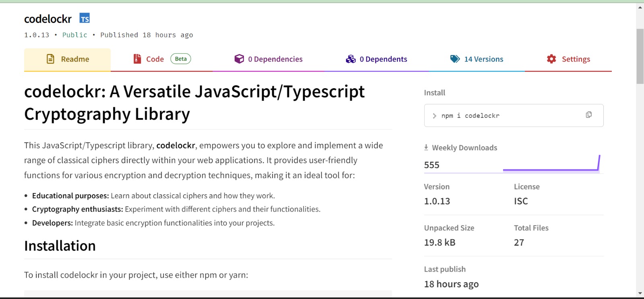Viewport: 644px width, 299px height.
Task: Click the Unpacked Size value 19.8 kB
Action: (x=440, y=243)
